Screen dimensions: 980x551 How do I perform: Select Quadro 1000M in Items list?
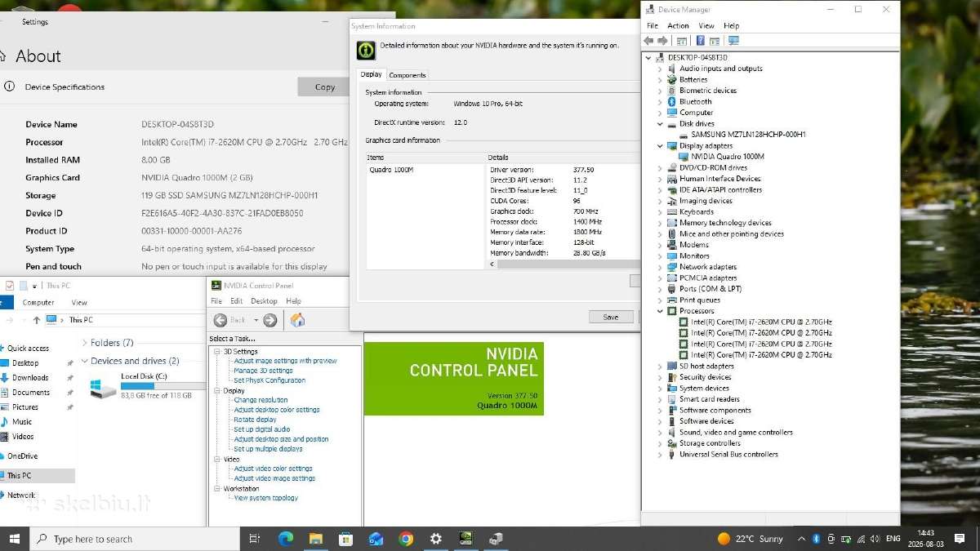click(x=392, y=170)
